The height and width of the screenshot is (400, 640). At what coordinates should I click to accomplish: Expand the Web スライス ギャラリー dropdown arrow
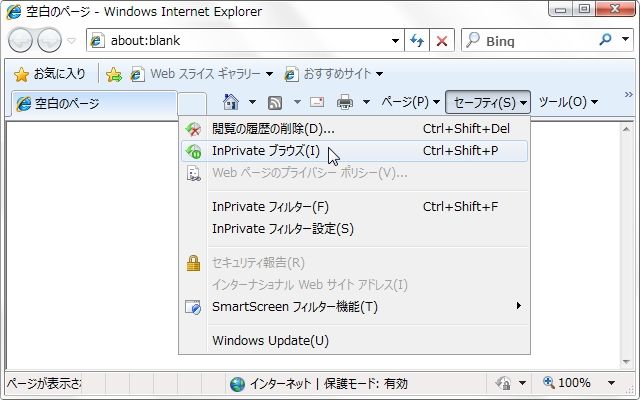coord(269,74)
